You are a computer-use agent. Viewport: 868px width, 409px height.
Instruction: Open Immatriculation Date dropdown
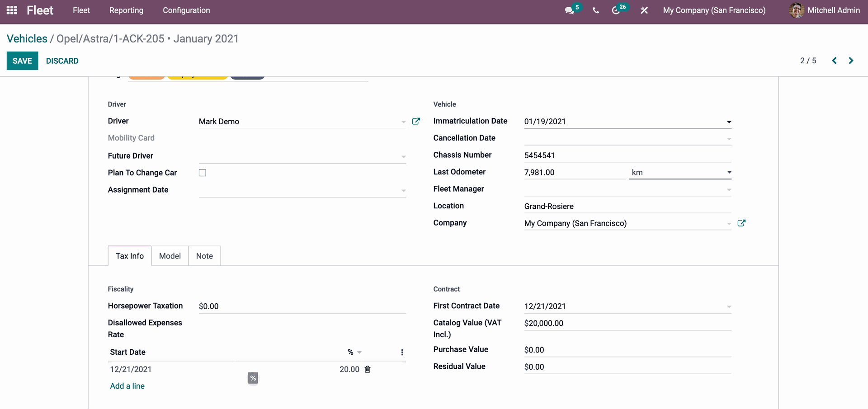(729, 122)
